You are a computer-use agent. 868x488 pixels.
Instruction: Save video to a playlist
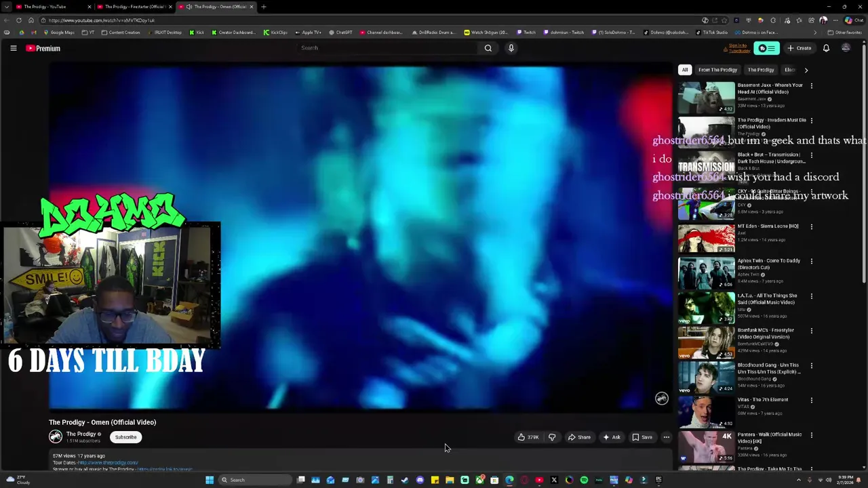[x=642, y=437]
